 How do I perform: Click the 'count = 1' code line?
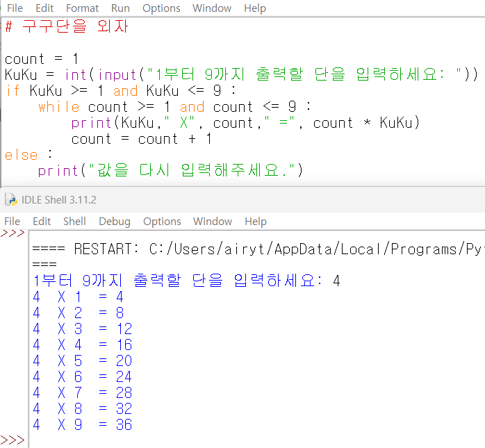click(42, 59)
